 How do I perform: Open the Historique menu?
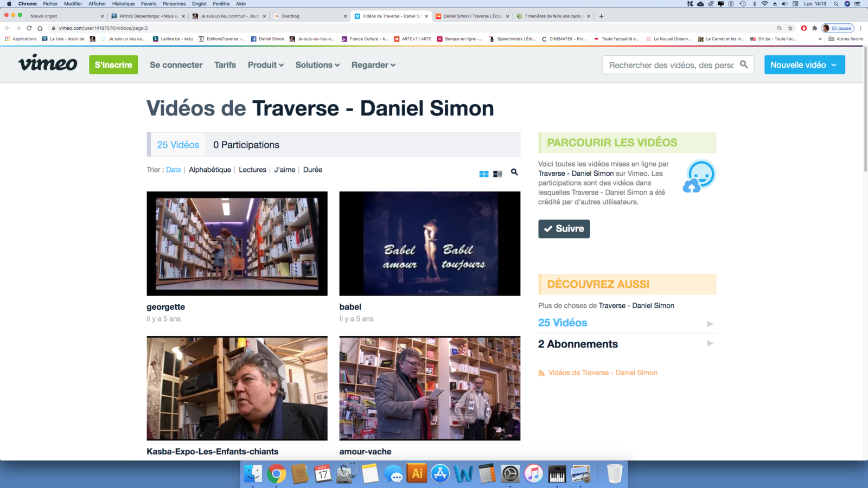click(x=123, y=4)
